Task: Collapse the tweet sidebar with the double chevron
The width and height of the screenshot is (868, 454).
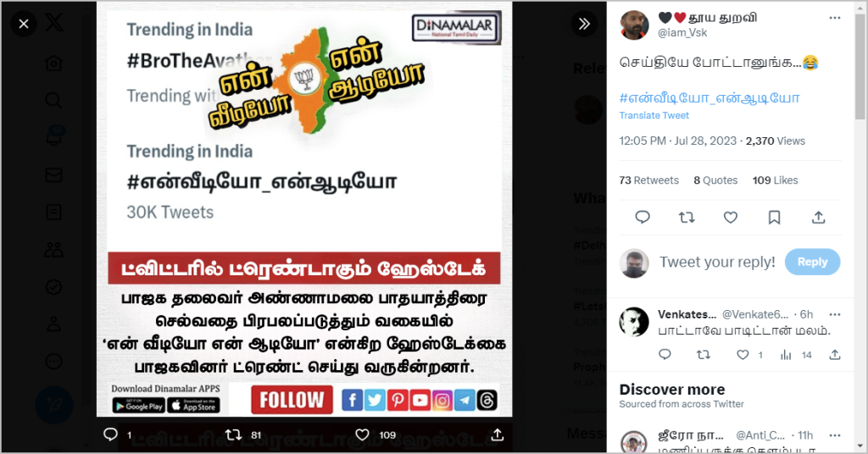Action: (x=584, y=24)
